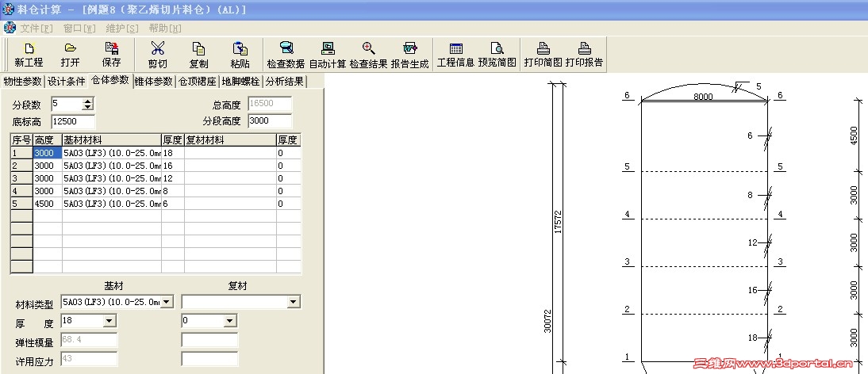This screenshot has height=374, width=868.
Task: Click 预览简图 sketch preview icon
Action: coord(497,54)
